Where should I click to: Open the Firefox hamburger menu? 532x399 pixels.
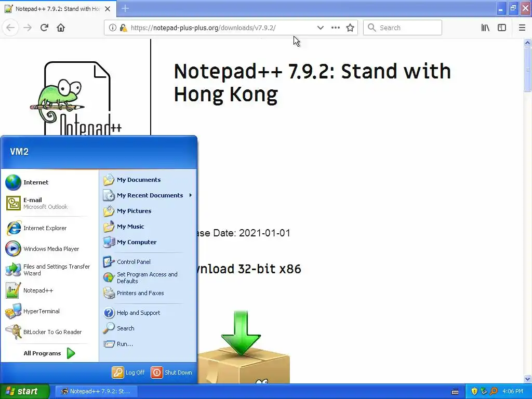522,28
